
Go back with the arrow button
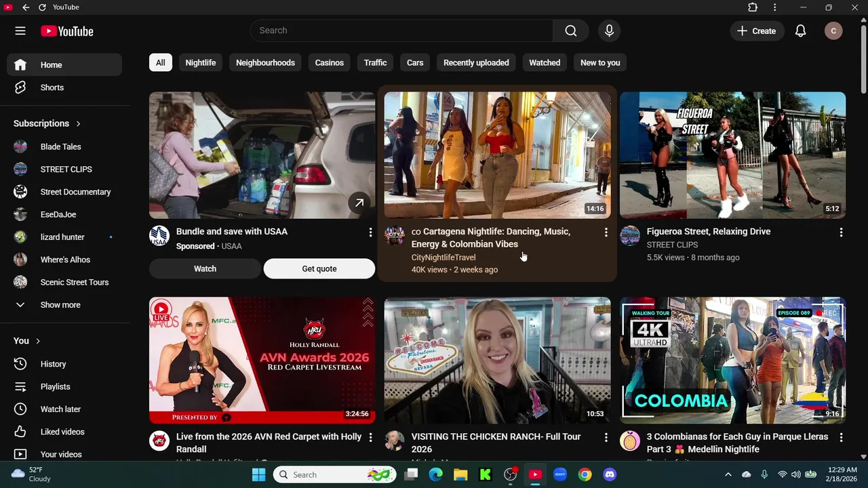click(26, 7)
